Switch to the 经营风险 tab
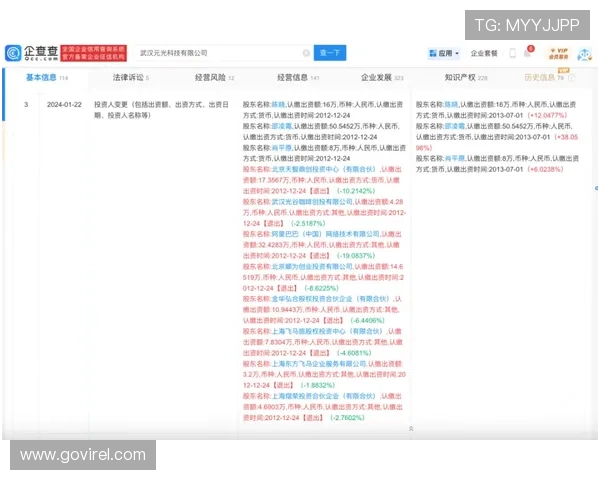The image size is (600, 480). point(214,78)
